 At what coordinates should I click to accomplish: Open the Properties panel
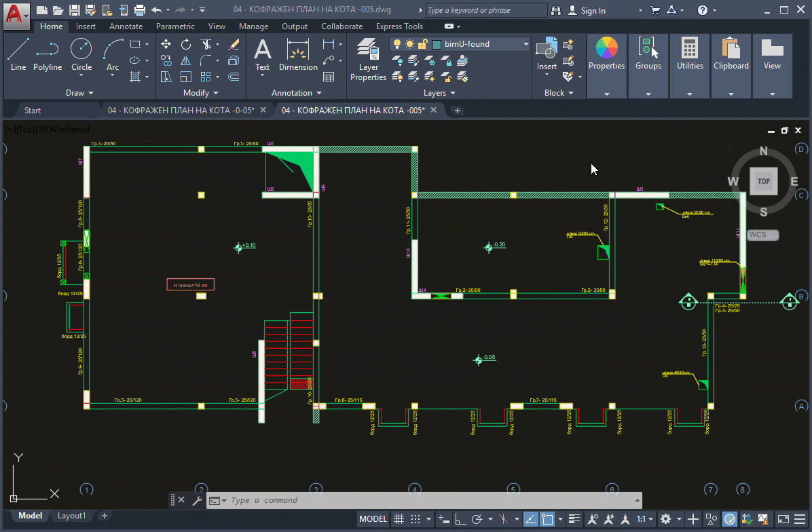pyautogui.click(x=606, y=54)
